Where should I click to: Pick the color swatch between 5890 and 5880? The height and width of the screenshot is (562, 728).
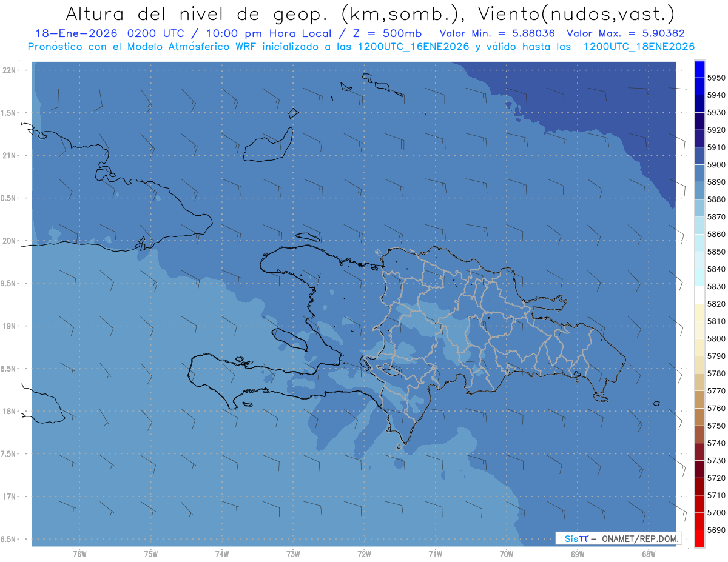pyautogui.click(x=699, y=190)
